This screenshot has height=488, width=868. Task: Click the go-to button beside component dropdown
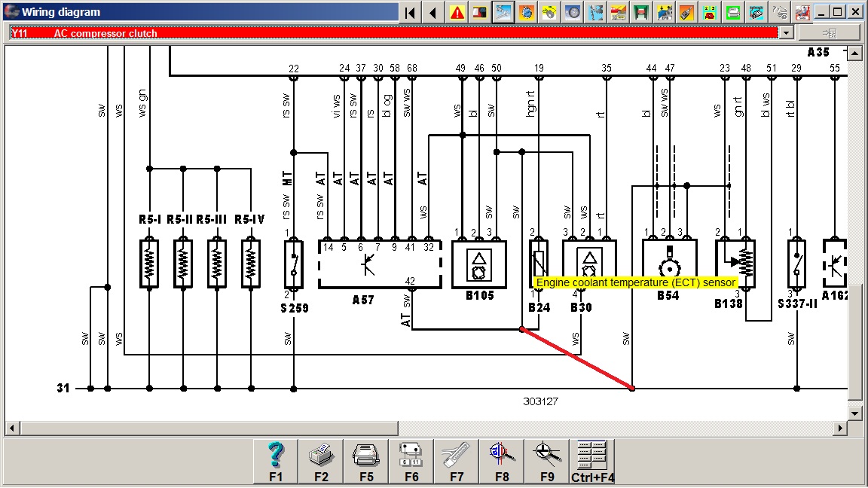point(829,33)
